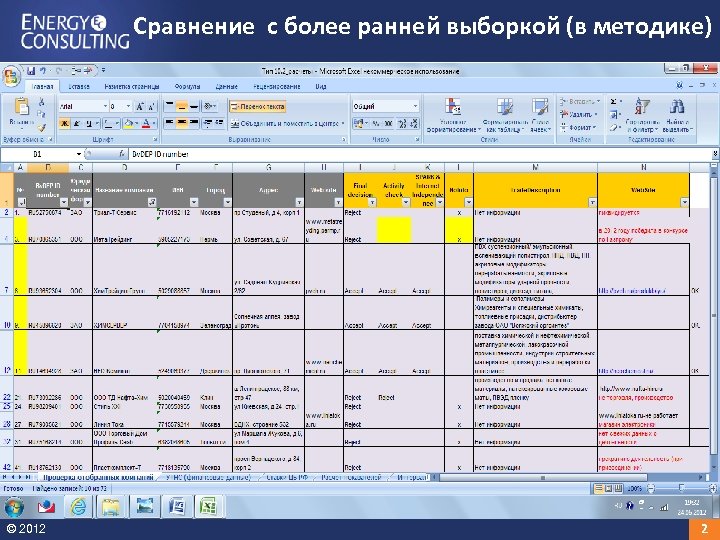The height and width of the screenshot is (540, 720).
Task: Click the Excel Help question mark icon
Action: pyautogui.click(x=680, y=86)
